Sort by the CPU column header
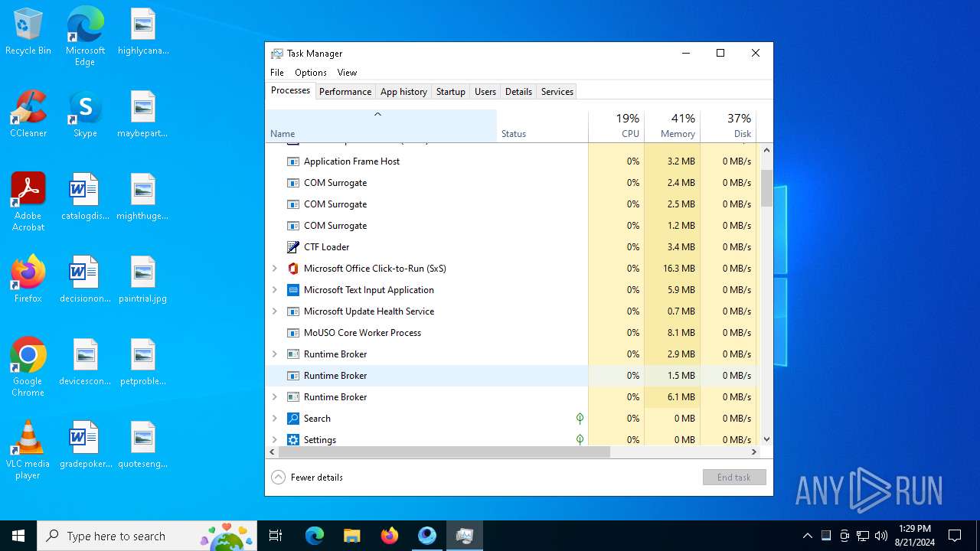This screenshot has height=551, width=980. (616, 126)
